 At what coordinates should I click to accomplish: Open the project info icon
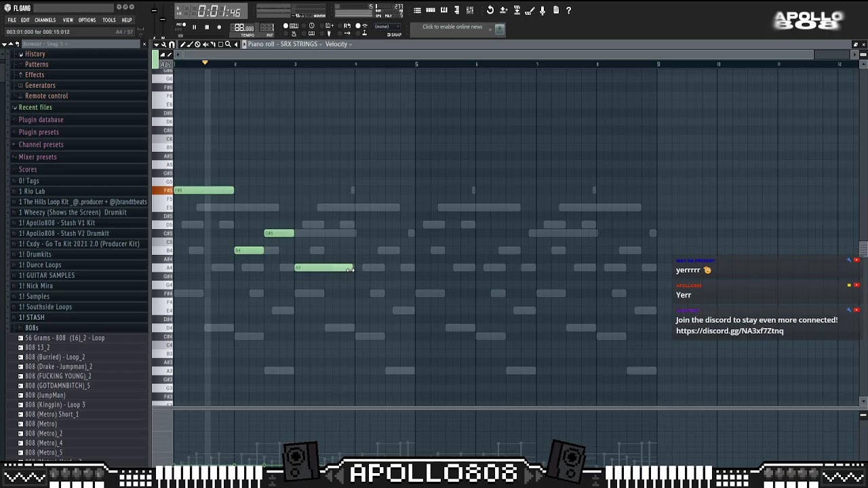556,10
